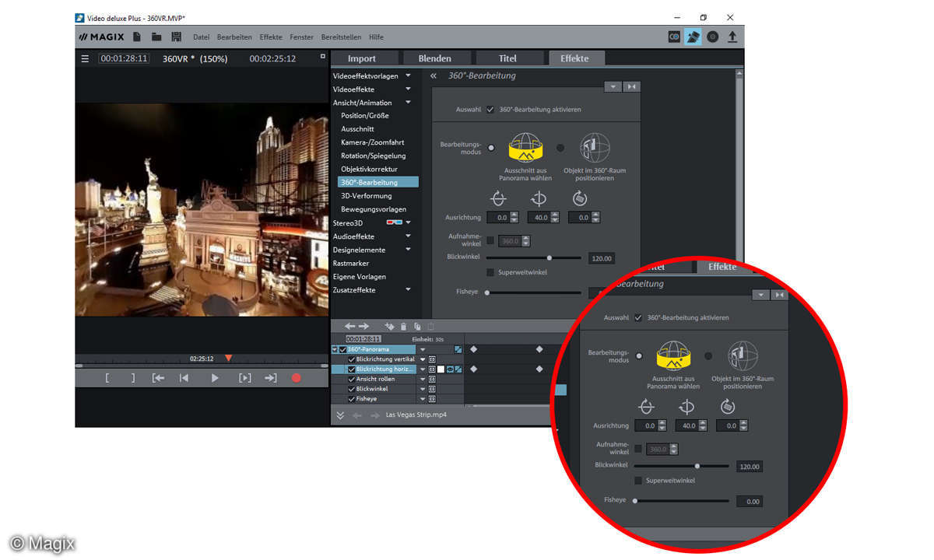Open the preview monitor hamburger menu
Viewport: 934px width, 560px height.
point(85,58)
